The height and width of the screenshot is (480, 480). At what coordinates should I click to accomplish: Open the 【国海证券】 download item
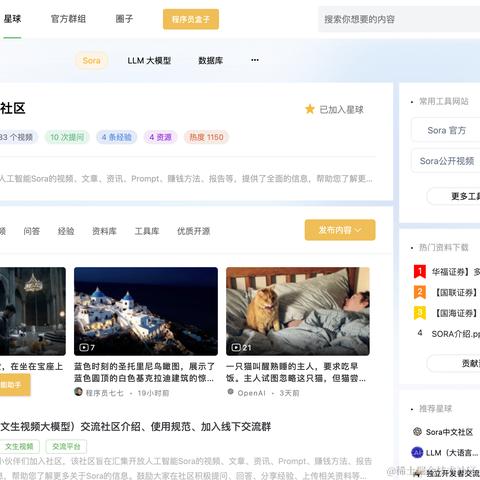455,313
